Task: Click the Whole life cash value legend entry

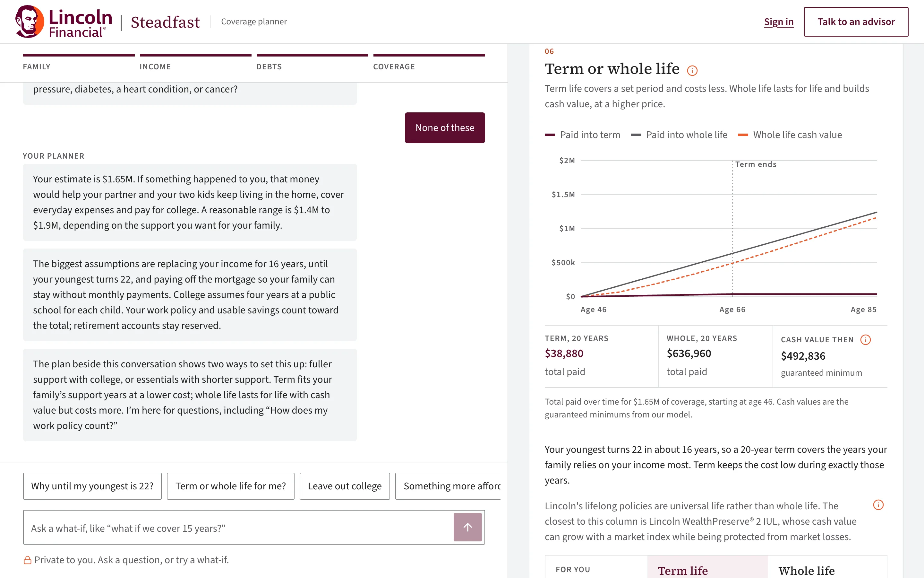Action: pos(790,135)
